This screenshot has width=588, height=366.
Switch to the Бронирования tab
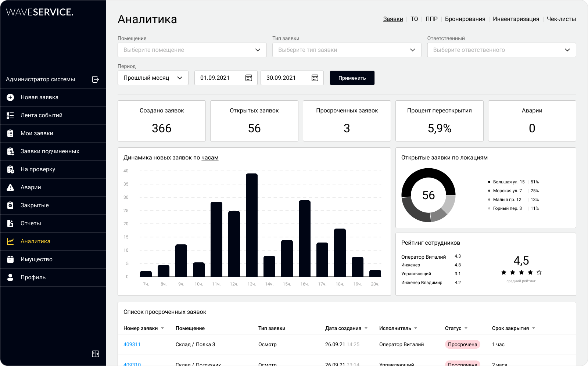pyautogui.click(x=465, y=19)
